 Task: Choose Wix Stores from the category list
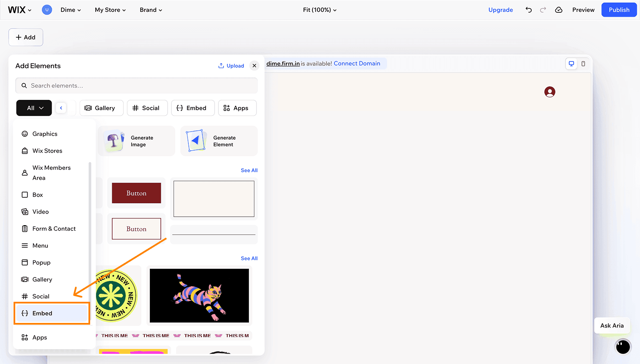pos(52,151)
